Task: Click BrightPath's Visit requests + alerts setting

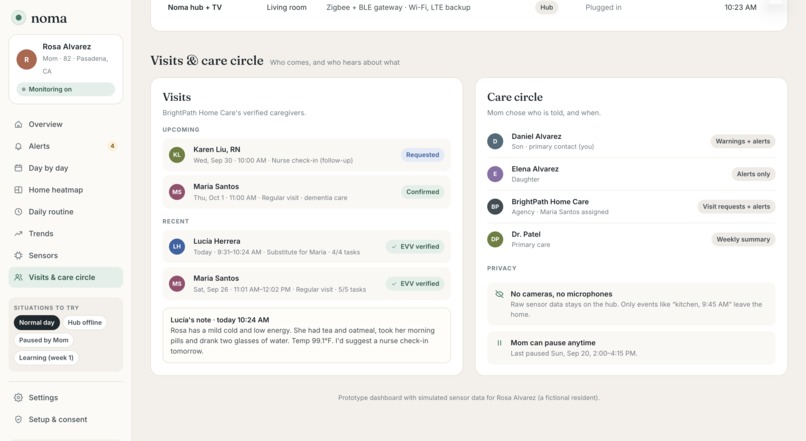Action: (x=736, y=207)
